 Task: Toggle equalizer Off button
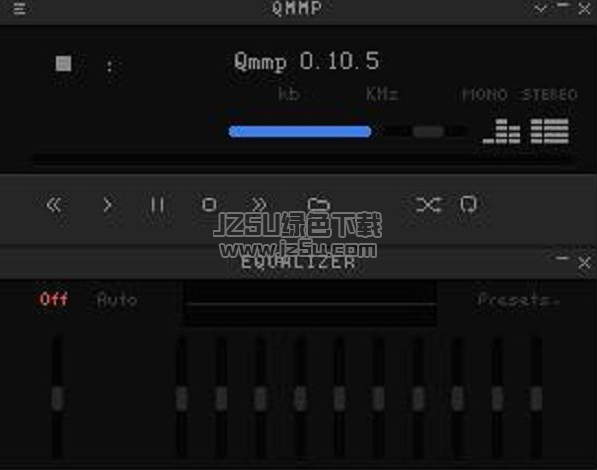(x=54, y=299)
